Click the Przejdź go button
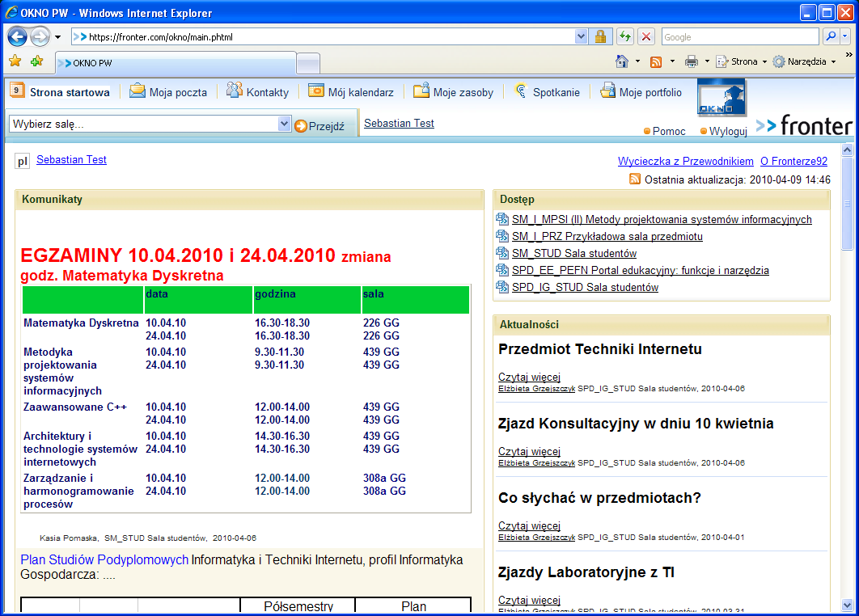The height and width of the screenshot is (616, 859). pyautogui.click(x=319, y=126)
